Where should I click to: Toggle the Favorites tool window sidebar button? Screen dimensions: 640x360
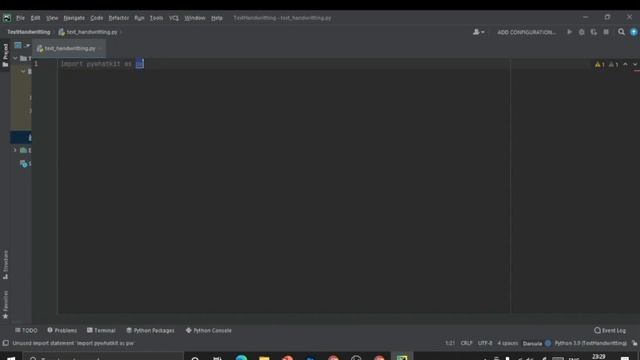tap(5, 305)
